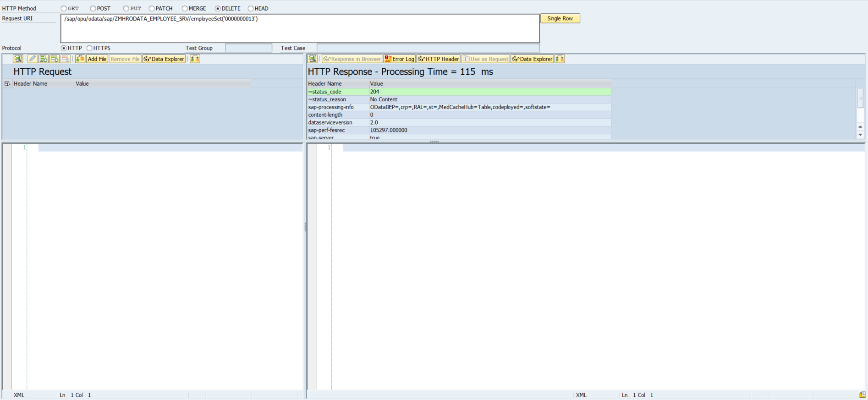Choose the HTTPS protocol option
This screenshot has height=400, width=868.
89,48
